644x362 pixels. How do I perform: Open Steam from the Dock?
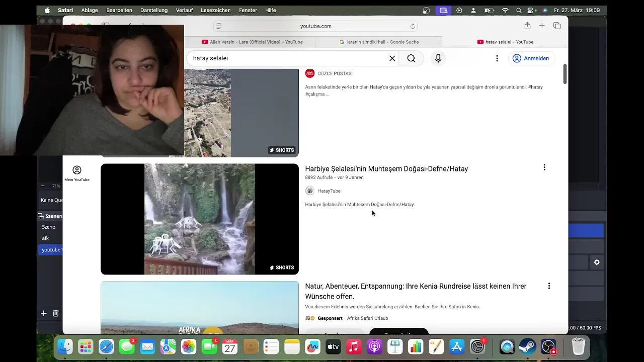coord(527,346)
